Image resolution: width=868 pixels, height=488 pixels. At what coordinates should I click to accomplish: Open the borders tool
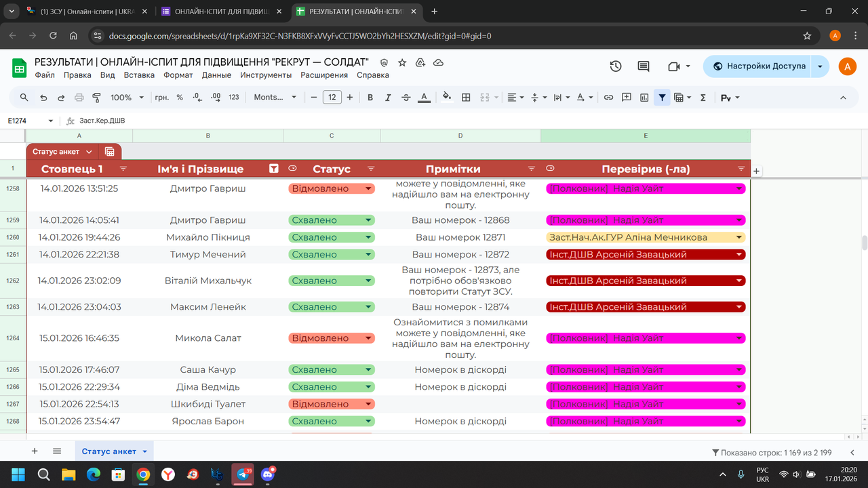tap(466, 98)
